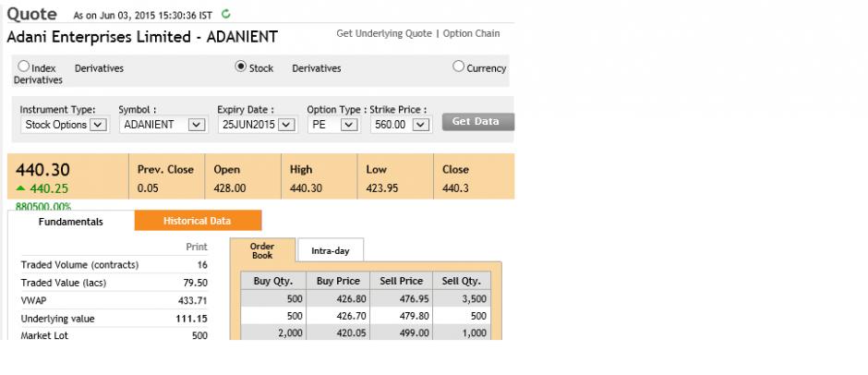Open the Symbol ADANIENT dropdown
This screenshot has height=375, width=868.
[x=163, y=125]
